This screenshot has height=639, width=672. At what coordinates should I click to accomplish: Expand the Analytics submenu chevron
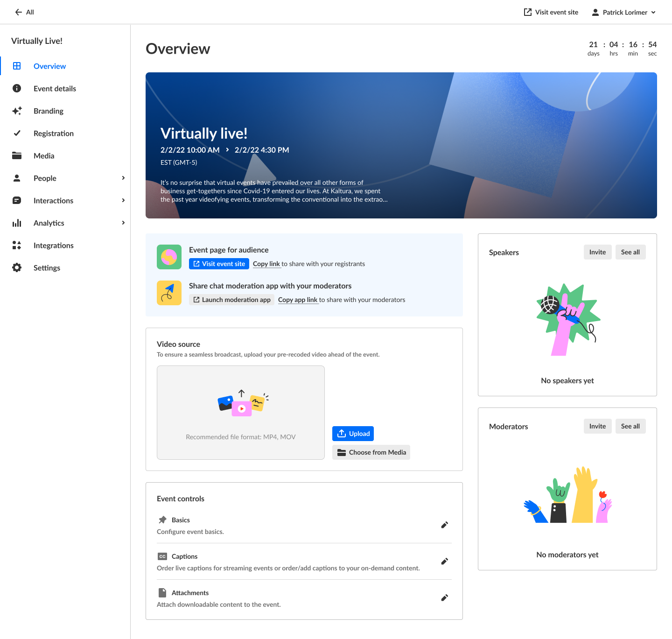click(x=123, y=223)
